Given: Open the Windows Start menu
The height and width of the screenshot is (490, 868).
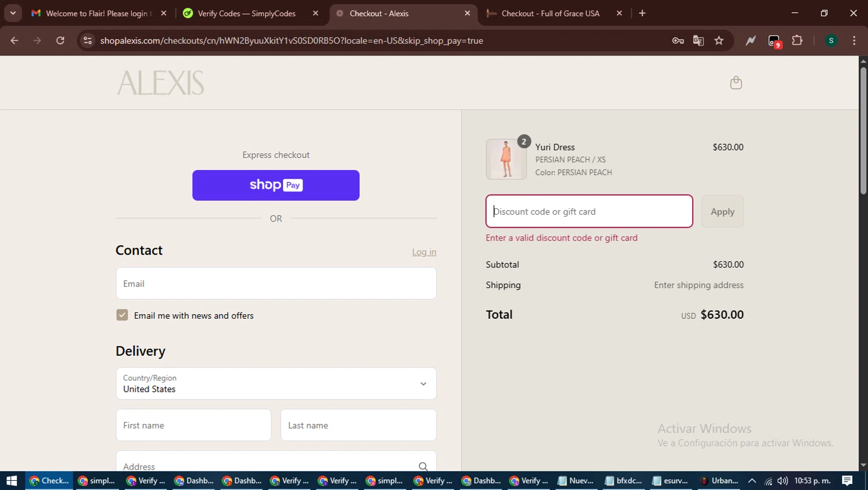Looking at the screenshot, I should [x=12, y=481].
